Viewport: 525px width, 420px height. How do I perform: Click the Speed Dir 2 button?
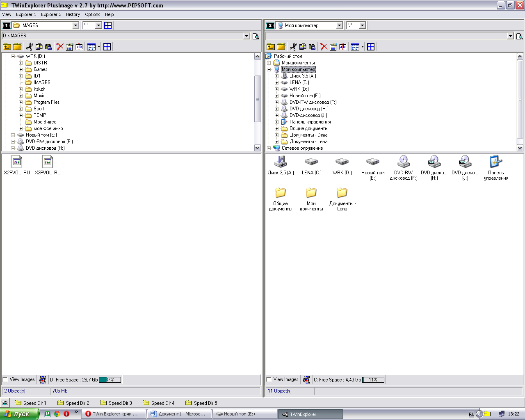[x=73, y=403]
